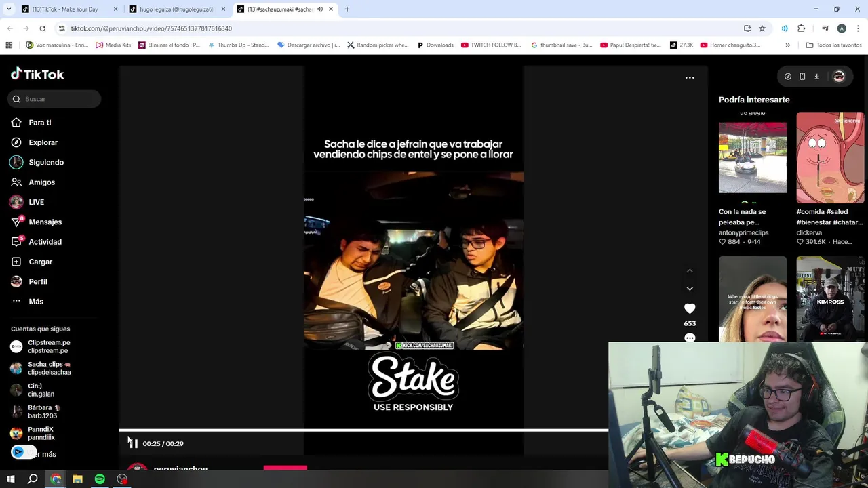The width and height of the screenshot is (868, 488).
Task: Bookmark this page with the star icon
Action: tap(762, 28)
